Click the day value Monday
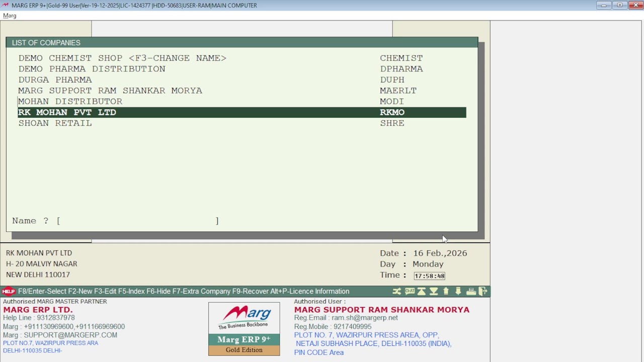 pos(428,264)
